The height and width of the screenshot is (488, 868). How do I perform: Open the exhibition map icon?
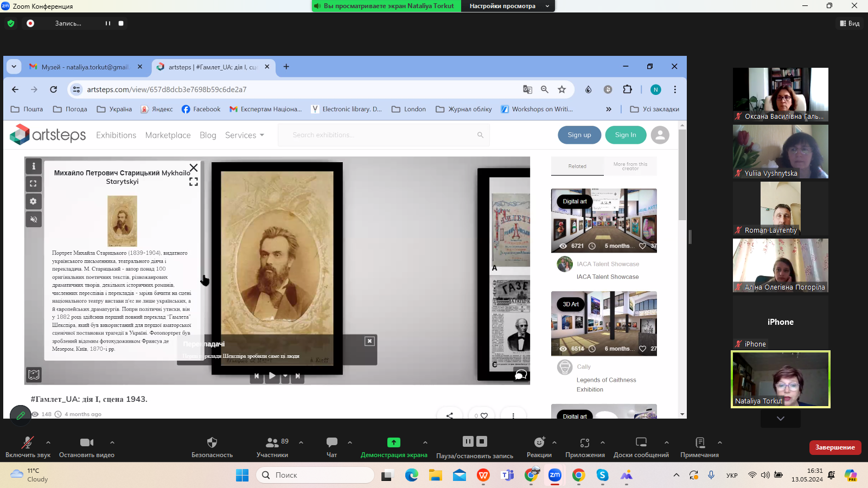point(34,375)
